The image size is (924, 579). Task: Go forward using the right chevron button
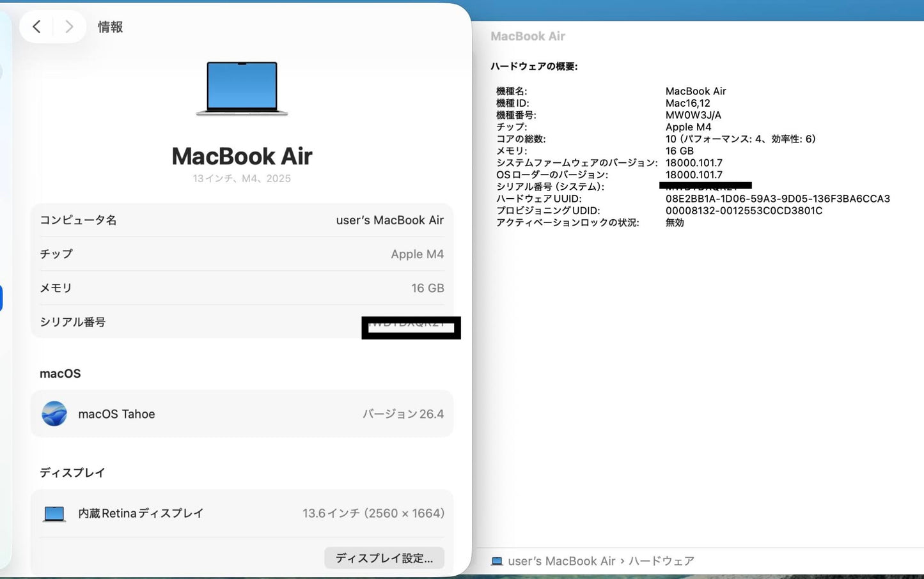pyautogui.click(x=69, y=27)
